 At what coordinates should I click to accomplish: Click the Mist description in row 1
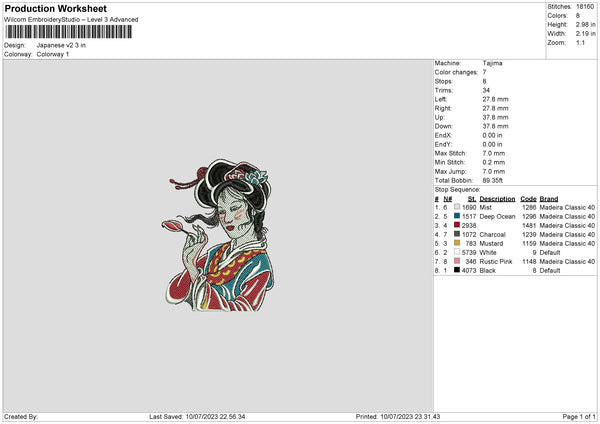click(486, 207)
